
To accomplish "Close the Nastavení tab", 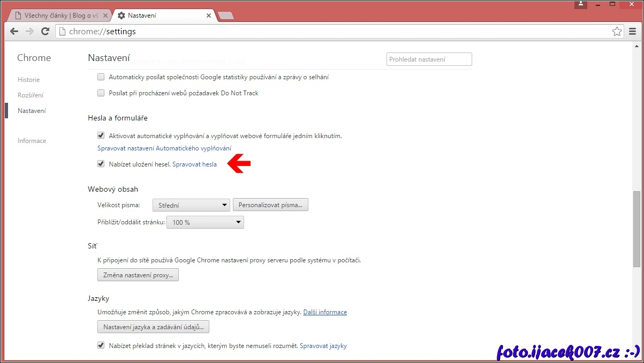I will [209, 16].
